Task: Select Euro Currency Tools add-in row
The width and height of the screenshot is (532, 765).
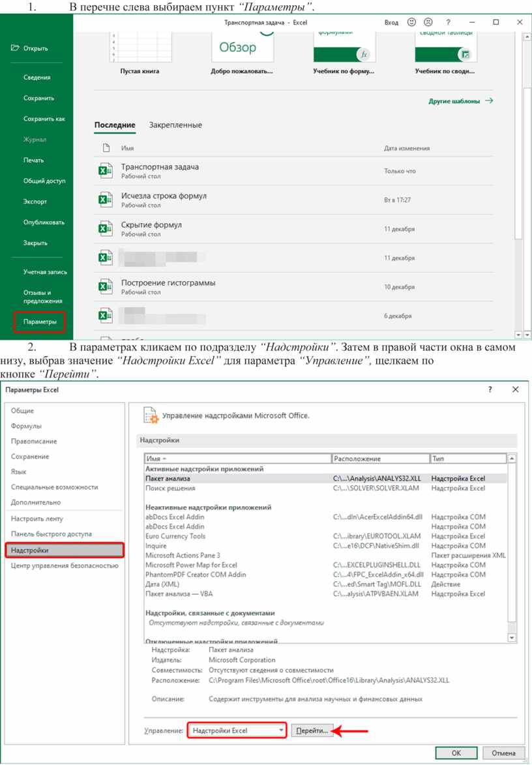Action: [x=326, y=535]
